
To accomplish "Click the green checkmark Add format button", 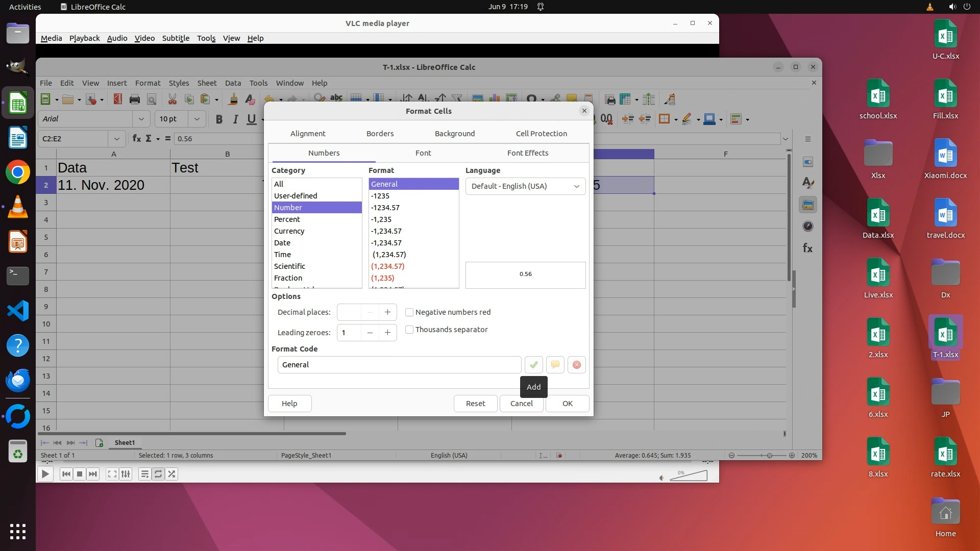I will [533, 365].
